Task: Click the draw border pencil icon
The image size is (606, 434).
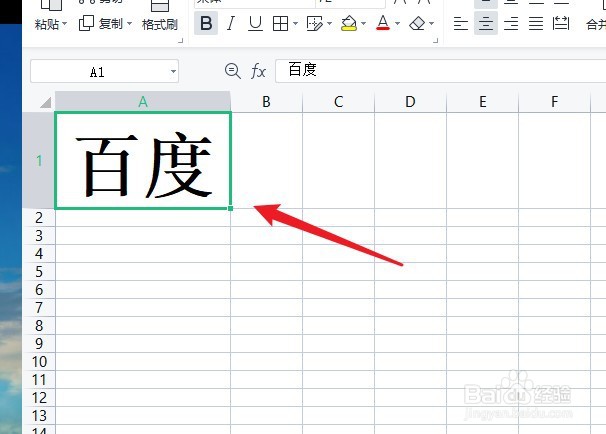Action: pyautogui.click(x=315, y=24)
